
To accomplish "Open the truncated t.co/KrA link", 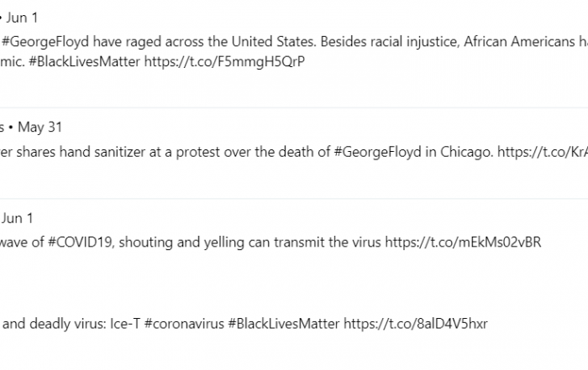I will tap(543, 152).
